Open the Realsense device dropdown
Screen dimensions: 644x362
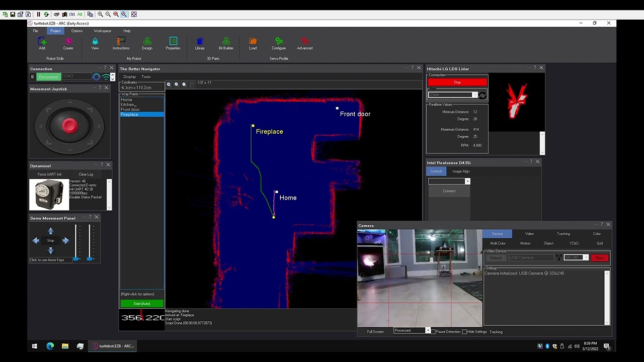(449, 181)
